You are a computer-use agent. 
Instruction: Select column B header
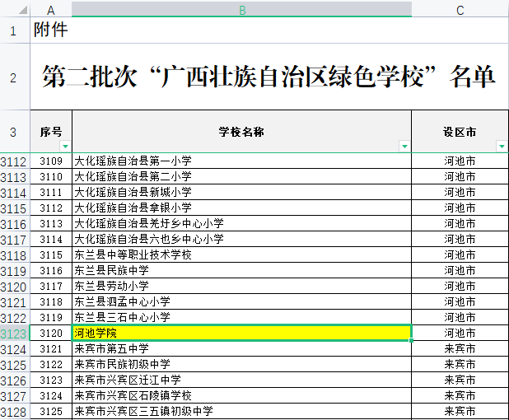coord(241,10)
